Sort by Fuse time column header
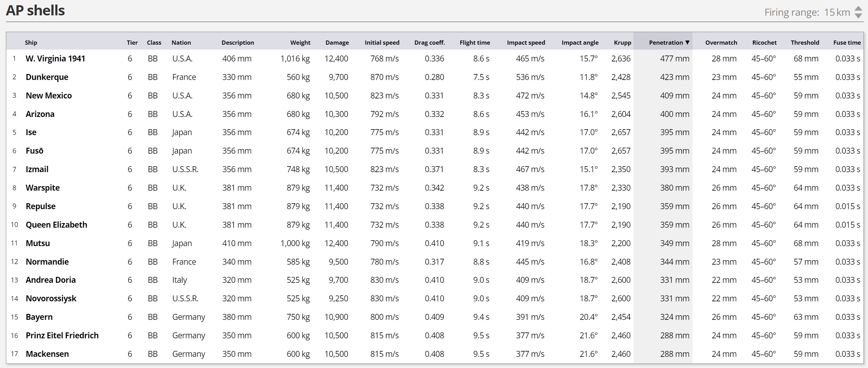 coord(847,43)
